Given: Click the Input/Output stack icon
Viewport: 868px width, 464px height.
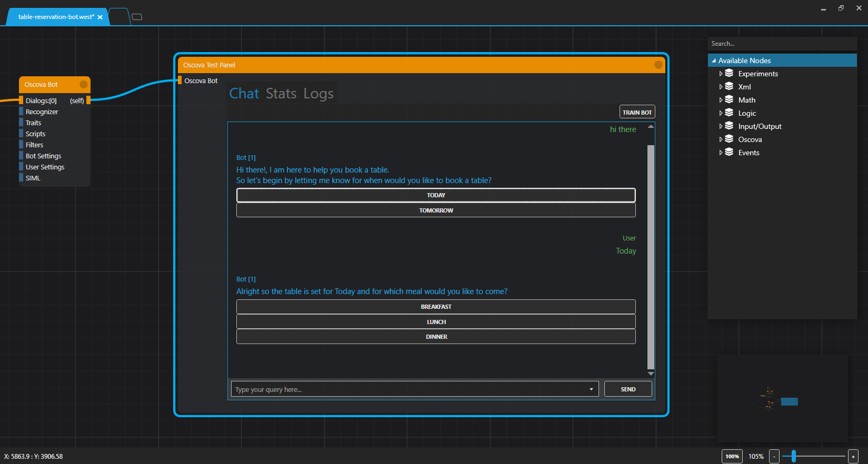Looking at the screenshot, I should pos(729,126).
